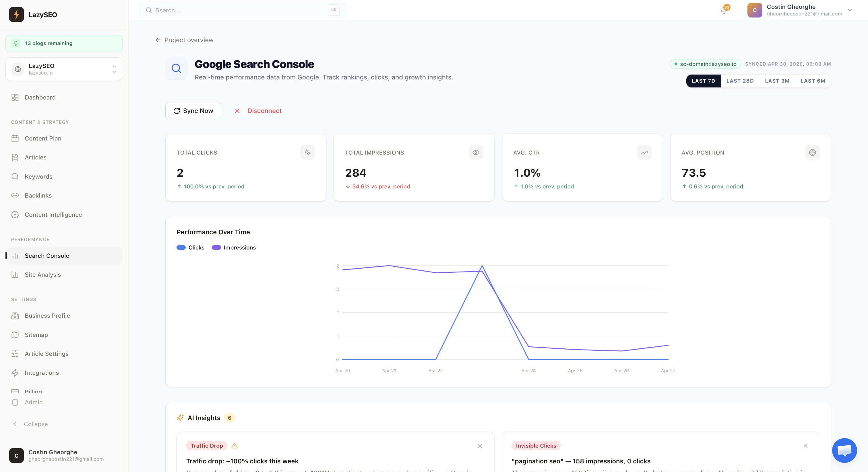Go back to Project overview
Screen dimensions: 868x472
[184, 40]
